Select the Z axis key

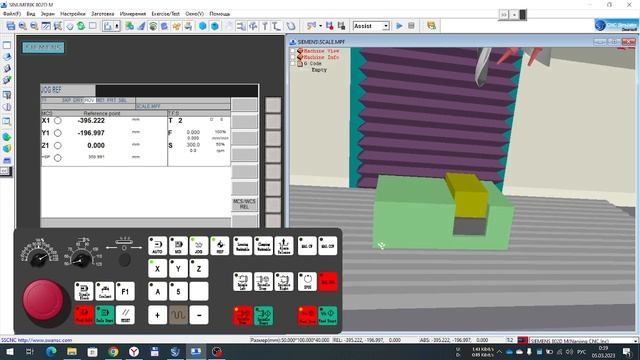pos(199,269)
